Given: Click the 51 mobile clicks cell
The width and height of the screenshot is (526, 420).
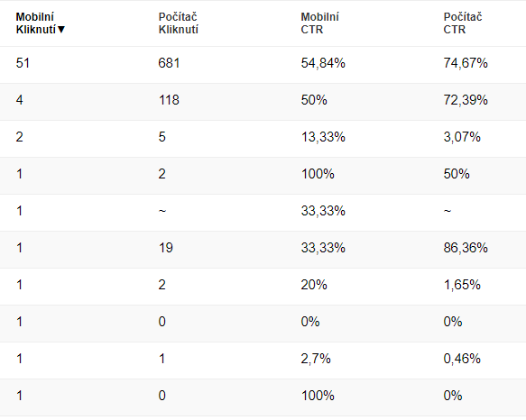Looking at the screenshot, I should point(23,63).
